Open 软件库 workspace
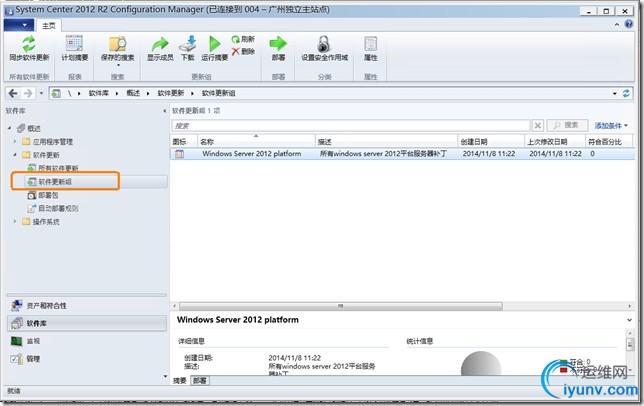644x406 pixels. click(x=87, y=323)
